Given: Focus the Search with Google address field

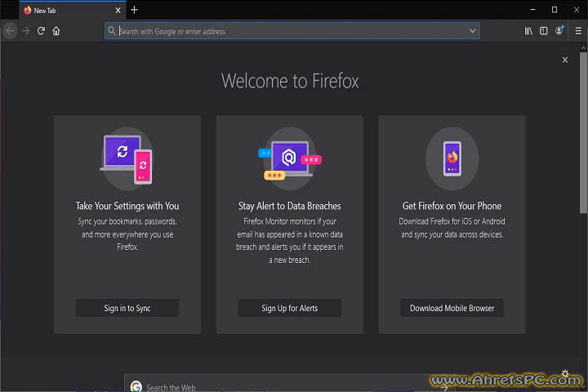Looking at the screenshot, I should [292, 31].
